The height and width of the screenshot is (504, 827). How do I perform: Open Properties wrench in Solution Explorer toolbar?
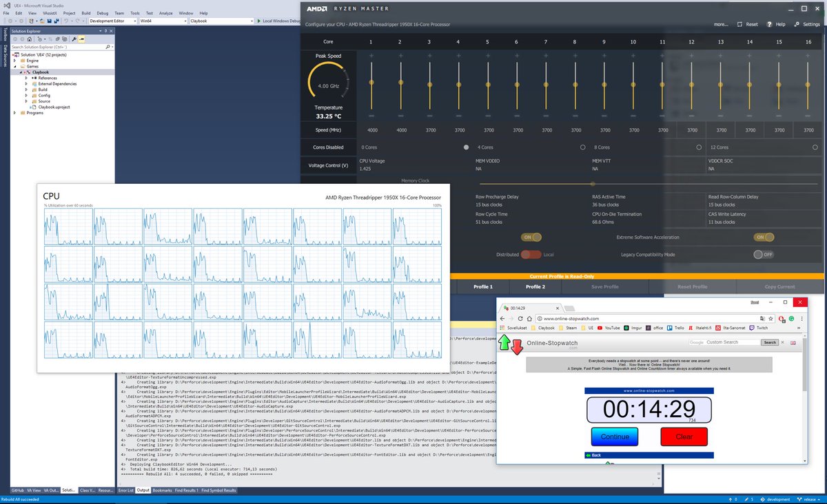coord(74,39)
